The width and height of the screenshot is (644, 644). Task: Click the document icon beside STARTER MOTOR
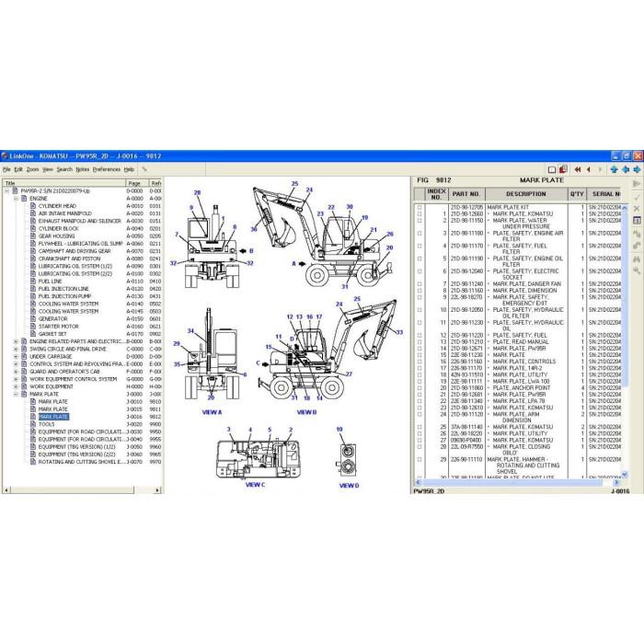33,326
